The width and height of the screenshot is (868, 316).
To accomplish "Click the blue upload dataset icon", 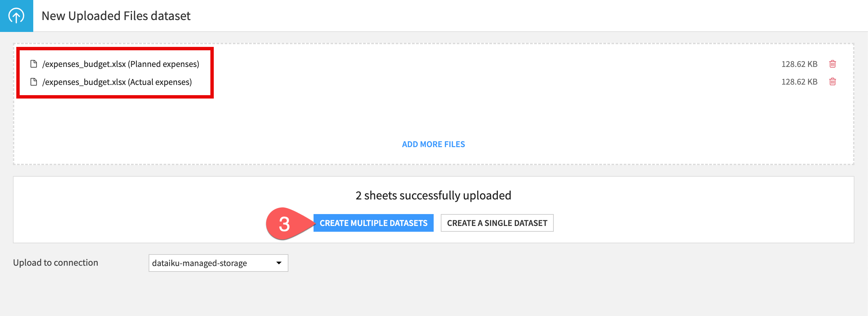I will (16, 16).
